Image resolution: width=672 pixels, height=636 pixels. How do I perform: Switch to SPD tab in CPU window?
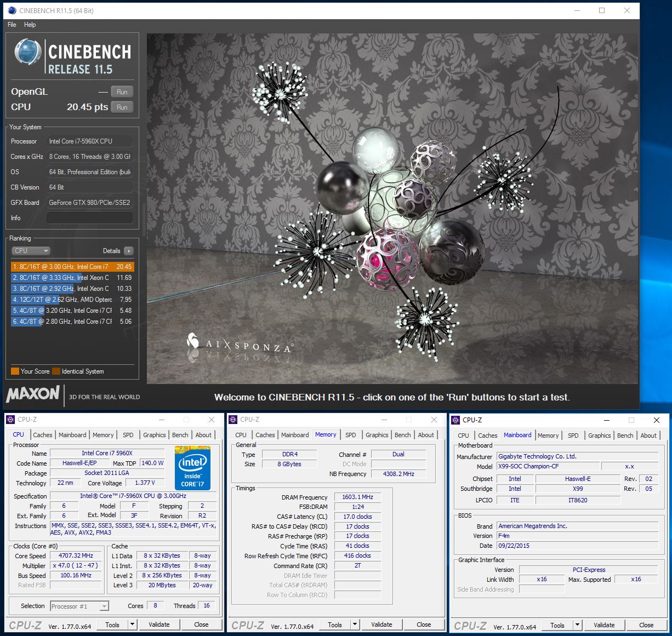coord(128,435)
